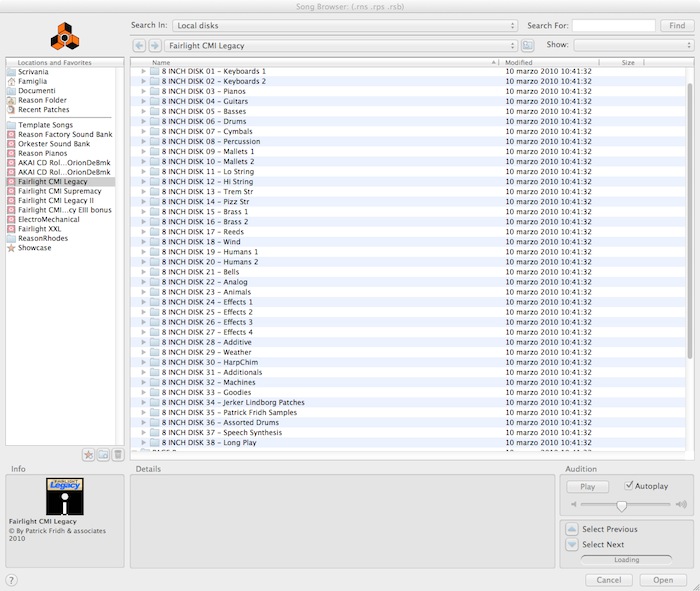Select Reason Factory Sound Bank in the sidebar
The image size is (700, 591).
pos(65,134)
